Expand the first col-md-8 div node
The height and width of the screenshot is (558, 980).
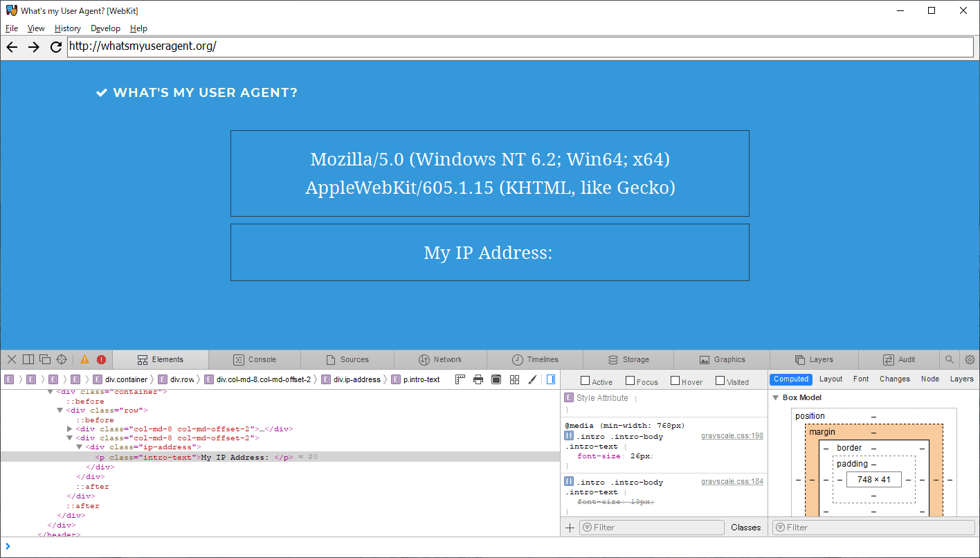(x=69, y=428)
